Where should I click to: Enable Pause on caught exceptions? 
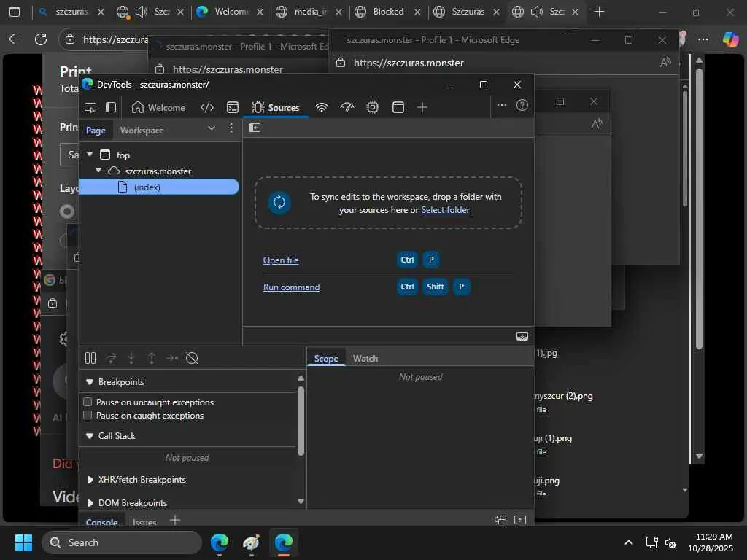[88, 415]
